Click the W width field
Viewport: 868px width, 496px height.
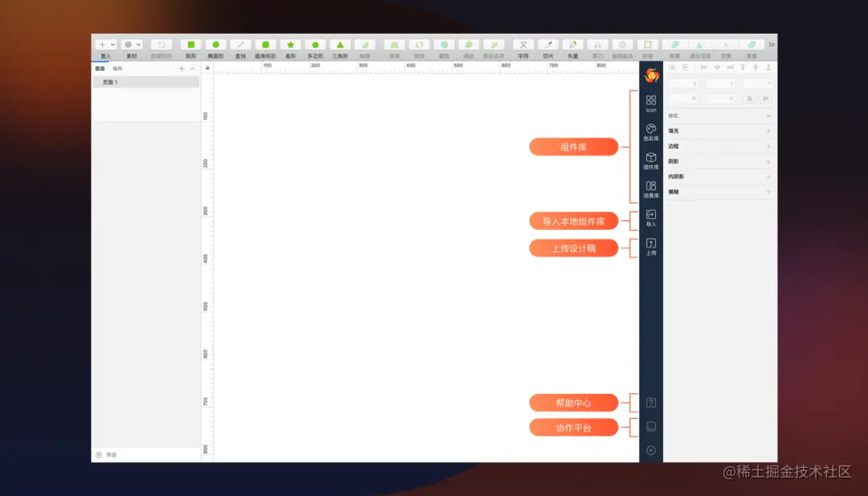[683, 99]
